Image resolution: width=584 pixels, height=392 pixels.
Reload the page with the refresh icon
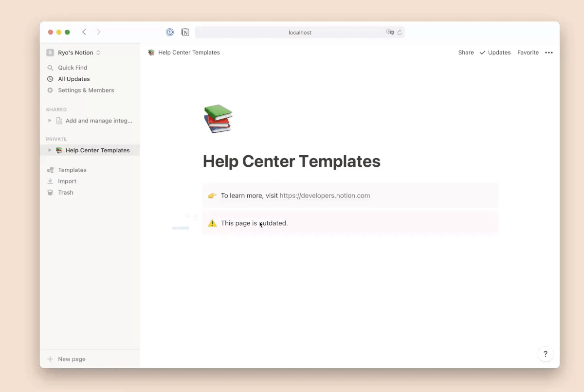400,33
